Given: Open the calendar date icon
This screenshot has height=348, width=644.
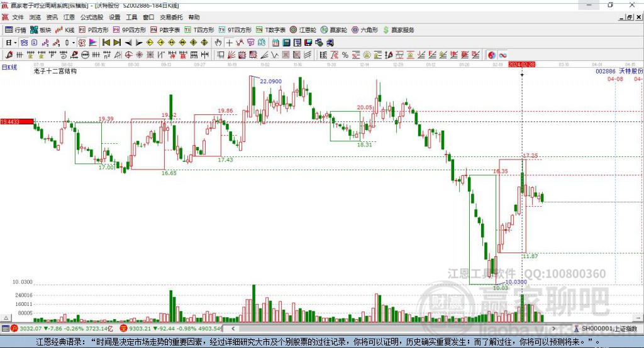Looking at the screenshot, I should tap(275, 43).
